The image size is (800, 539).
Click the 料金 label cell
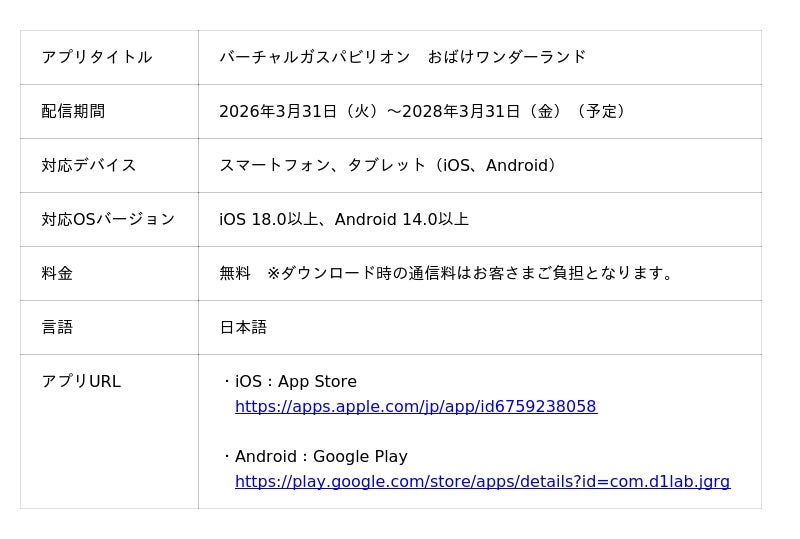tap(57, 273)
